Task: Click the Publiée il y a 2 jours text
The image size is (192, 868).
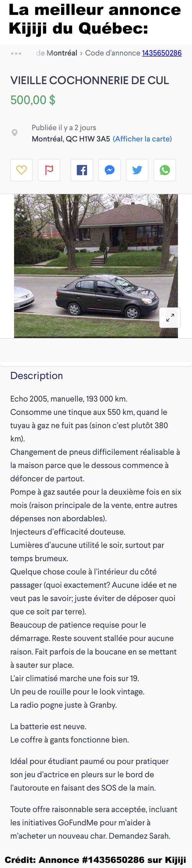Action: tap(64, 128)
